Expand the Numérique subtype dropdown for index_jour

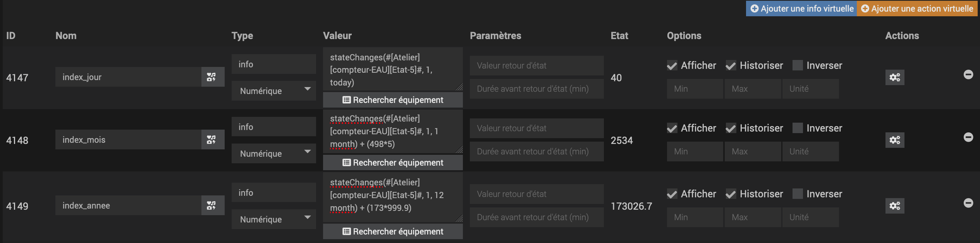point(273,91)
